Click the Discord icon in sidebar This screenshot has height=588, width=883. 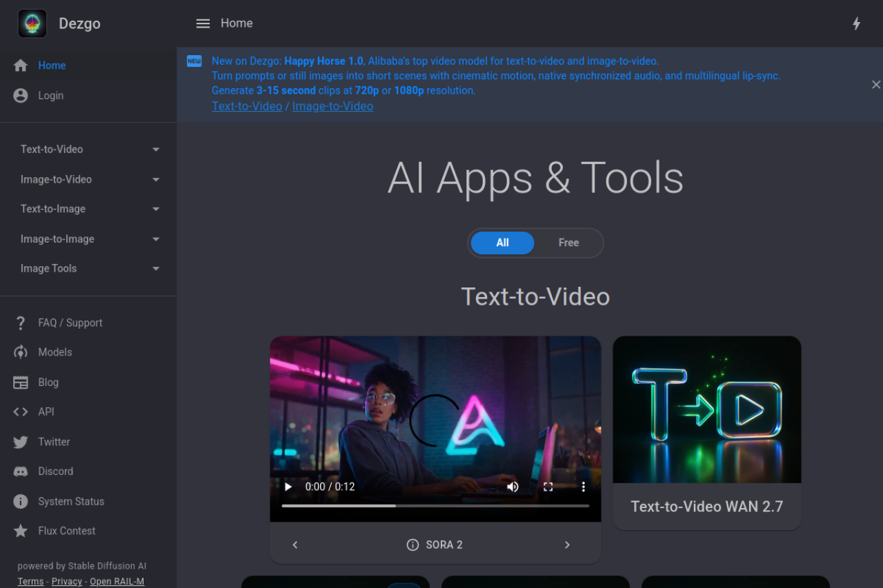tap(21, 472)
